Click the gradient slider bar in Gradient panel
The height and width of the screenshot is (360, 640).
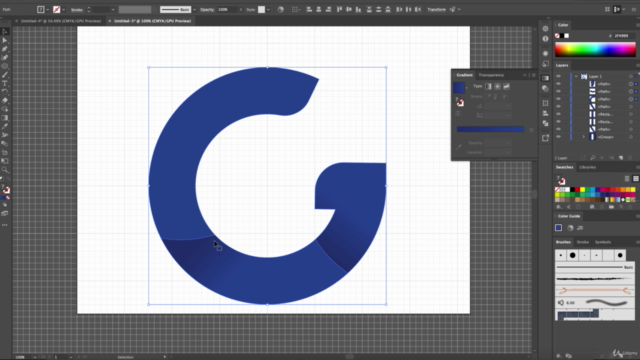(490, 129)
